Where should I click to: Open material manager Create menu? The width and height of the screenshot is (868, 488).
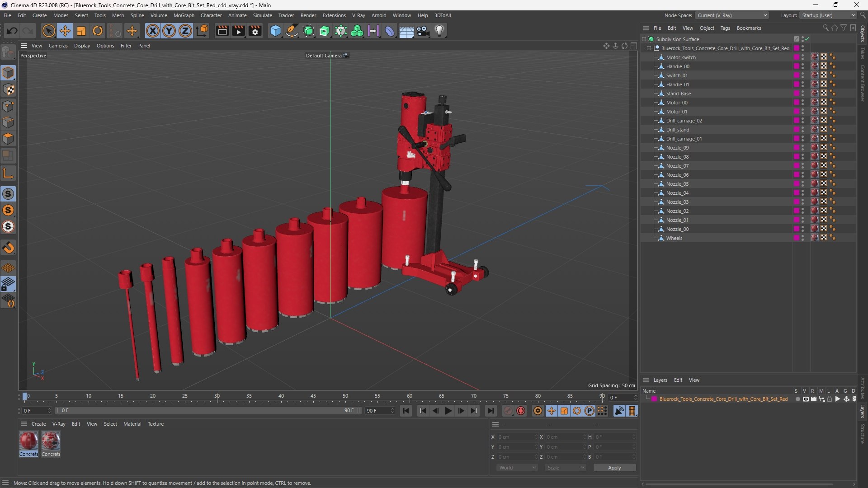click(x=38, y=424)
